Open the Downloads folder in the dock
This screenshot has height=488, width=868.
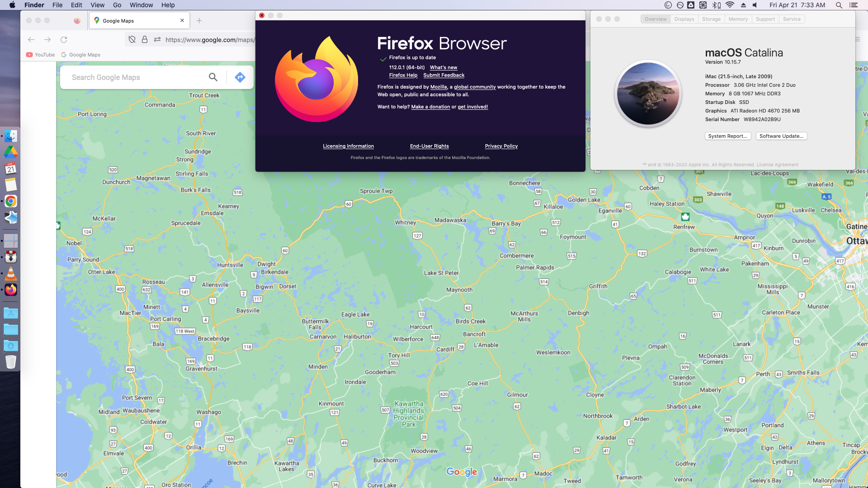11,346
